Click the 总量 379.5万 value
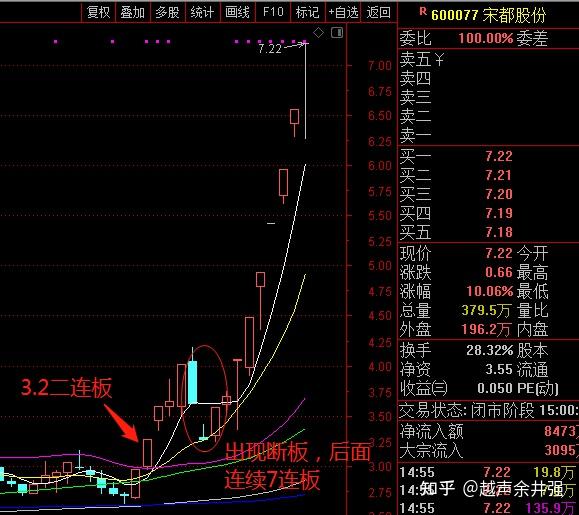The height and width of the screenshot is (515, 579). [x=487, y=310]
